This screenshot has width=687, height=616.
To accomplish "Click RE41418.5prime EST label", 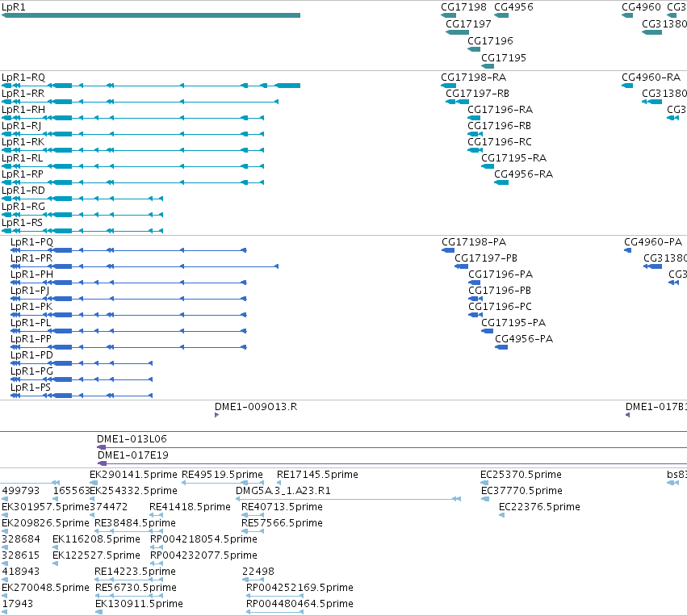I will coord(190,507).
